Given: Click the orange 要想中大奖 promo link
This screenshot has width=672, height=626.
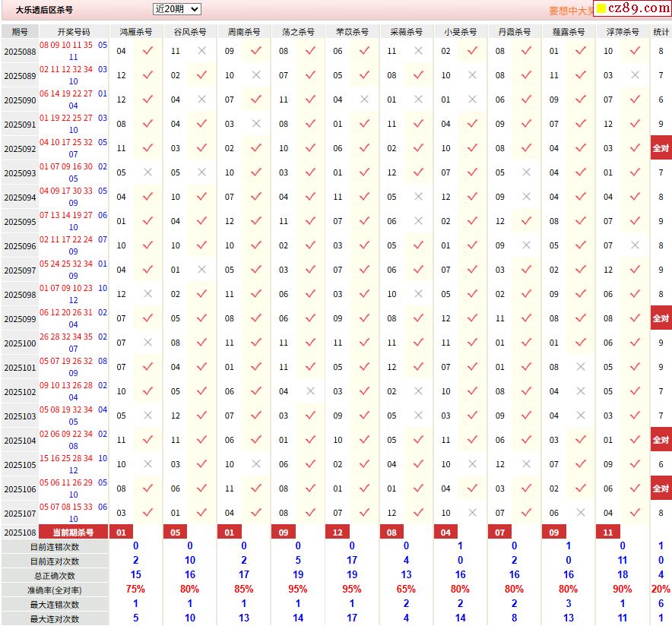Looking at the screenshot, I should click(x=571, y=11).
